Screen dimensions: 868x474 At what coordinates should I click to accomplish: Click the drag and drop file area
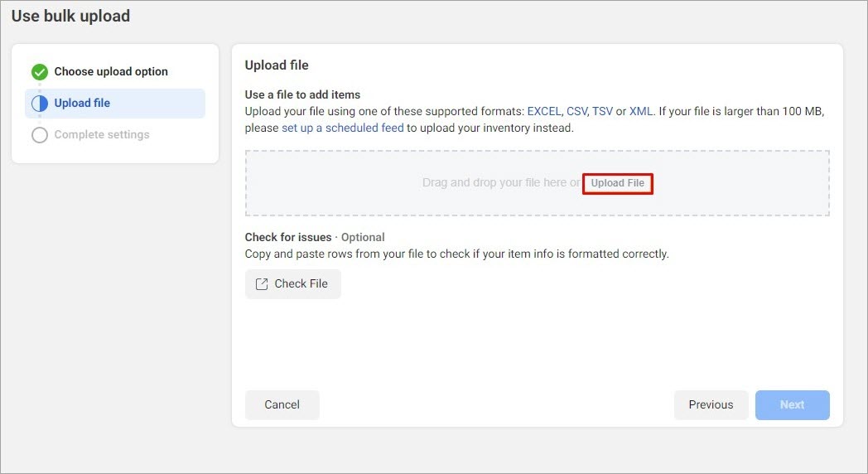537,183
